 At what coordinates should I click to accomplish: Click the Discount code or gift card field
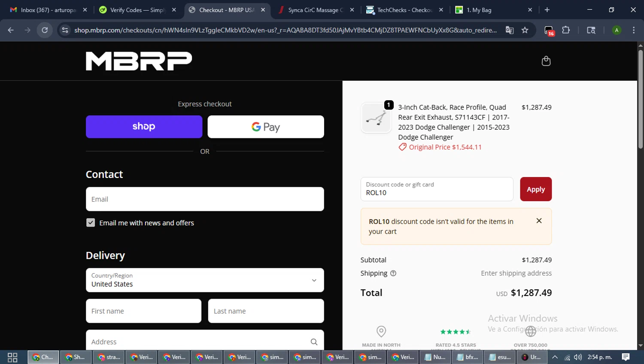coord(437,189)
